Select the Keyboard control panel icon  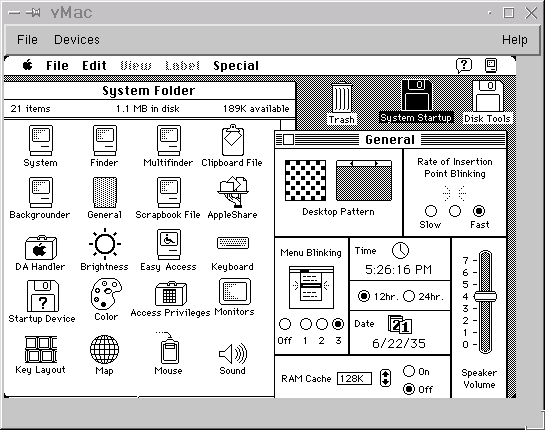coord(233,243)
